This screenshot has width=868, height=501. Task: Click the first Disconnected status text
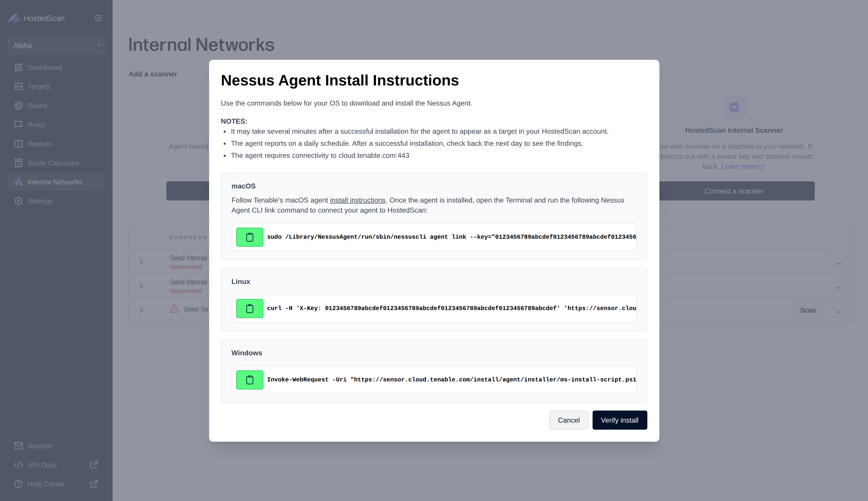185,267
